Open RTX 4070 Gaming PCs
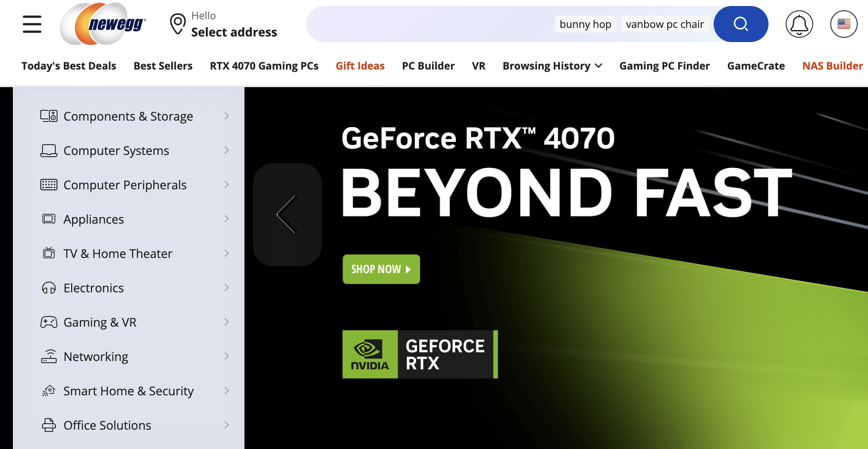868x449 pixels. tap(264, 66)
